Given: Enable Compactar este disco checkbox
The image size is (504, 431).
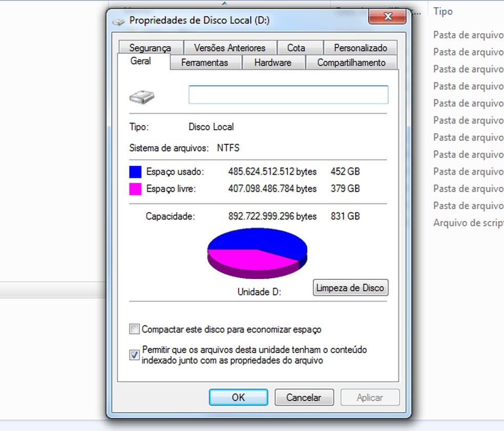Looking at the screenshot, I should [134, 330].
